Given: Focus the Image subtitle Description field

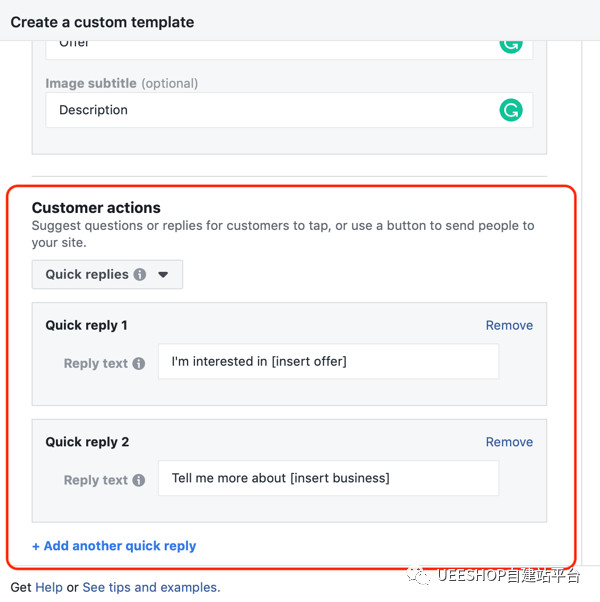Looking at the screenshot, I should (270, 110).
